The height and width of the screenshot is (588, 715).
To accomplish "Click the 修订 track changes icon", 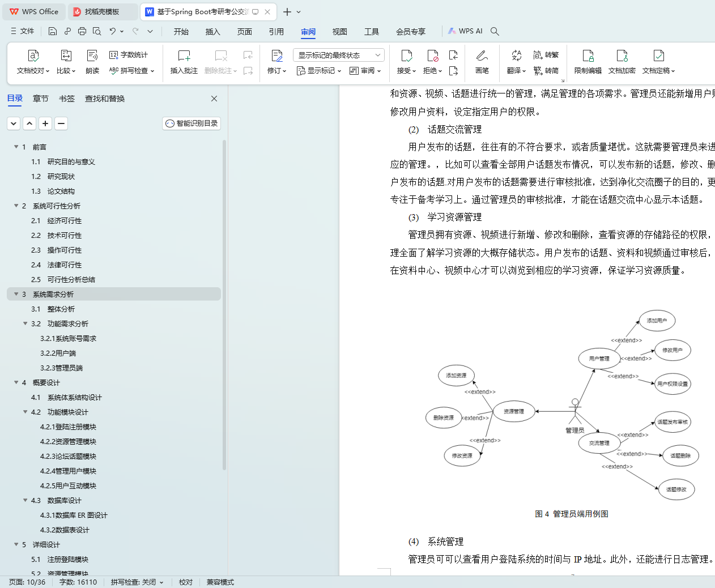I will pyautogui.click(x=277, y=56).
